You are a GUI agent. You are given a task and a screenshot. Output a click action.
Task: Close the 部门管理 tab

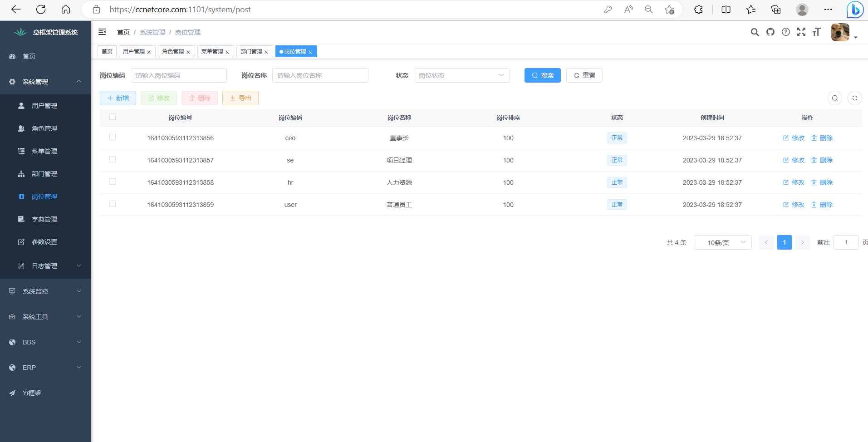pyautogui.click(x=266, y=52)
